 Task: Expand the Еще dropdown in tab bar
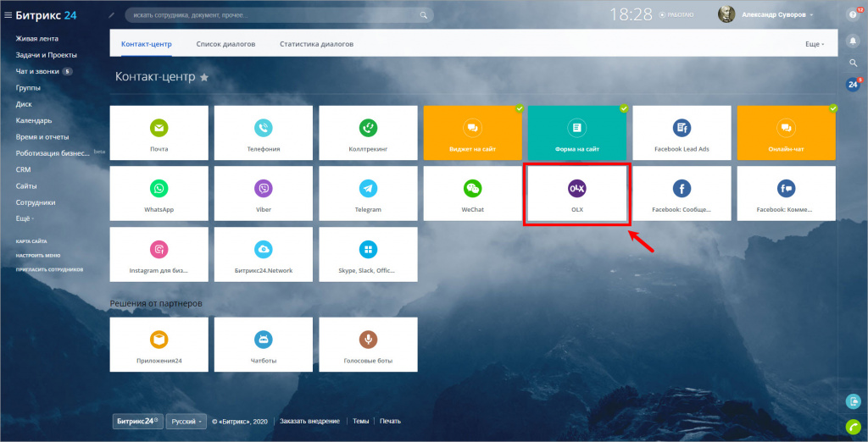click(815, 44)
